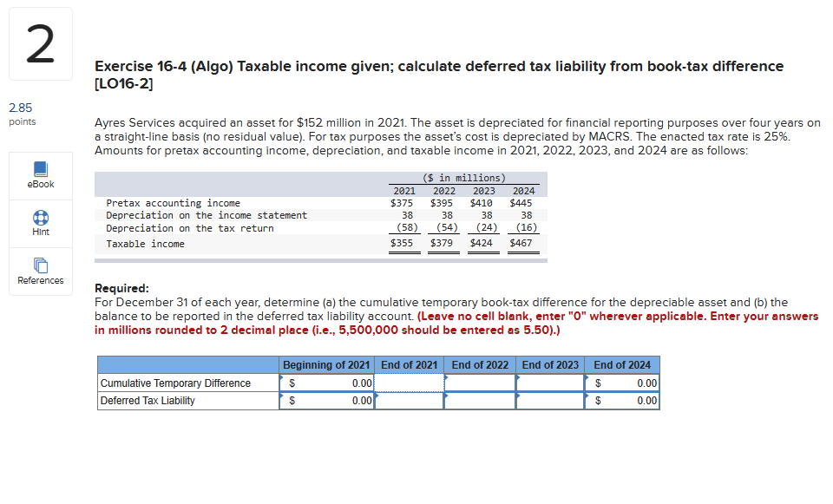Click the Exercise 16-4 title heading
This screenshot has height=504, width=833.
439,75
